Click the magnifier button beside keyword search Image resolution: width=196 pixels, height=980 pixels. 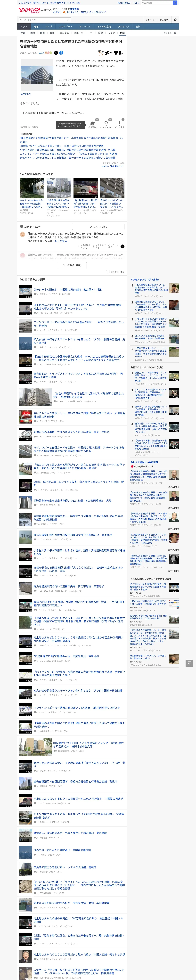click(68, 20)
